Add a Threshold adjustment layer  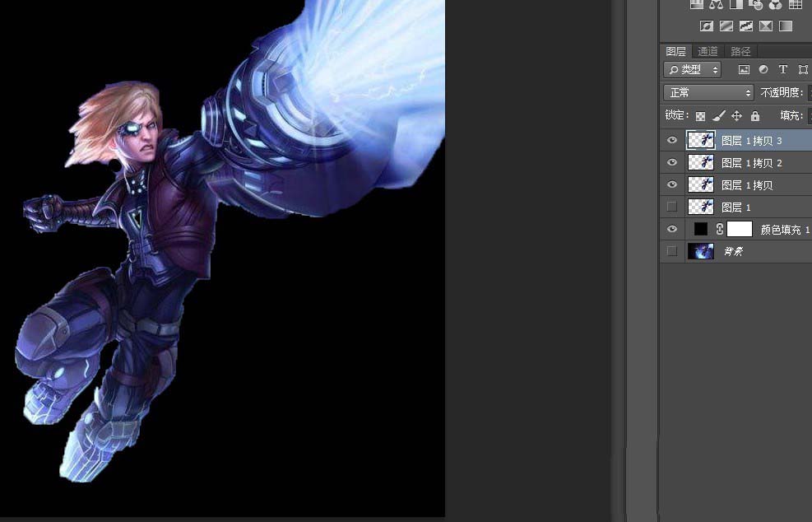[x=745, y=26]
